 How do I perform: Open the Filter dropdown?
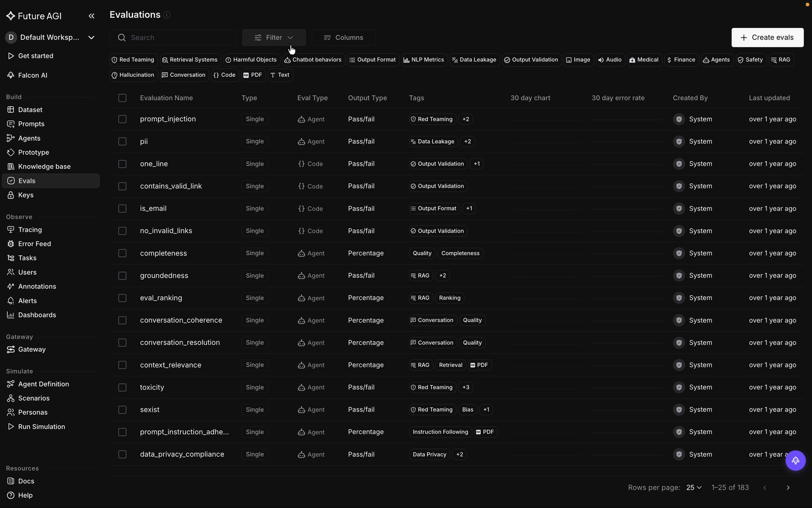coord(274,38)
